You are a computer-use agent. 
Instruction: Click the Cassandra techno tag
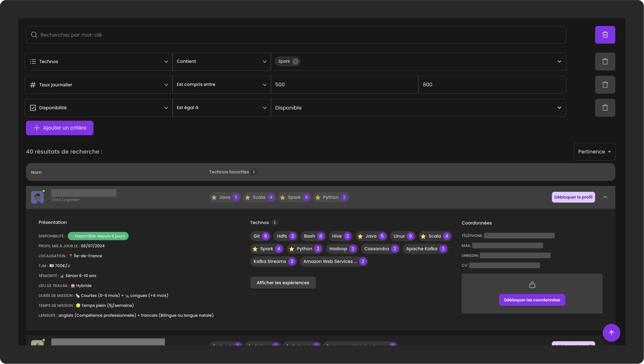(x=380, y=249)
